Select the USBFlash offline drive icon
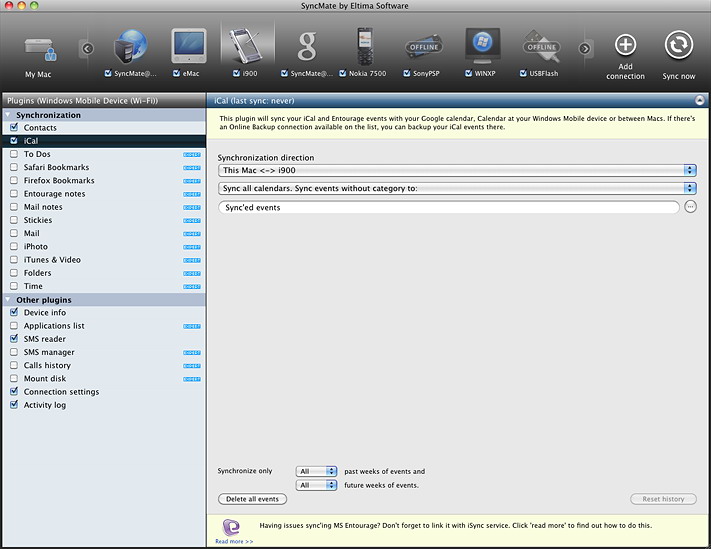 tap(541, 46)
